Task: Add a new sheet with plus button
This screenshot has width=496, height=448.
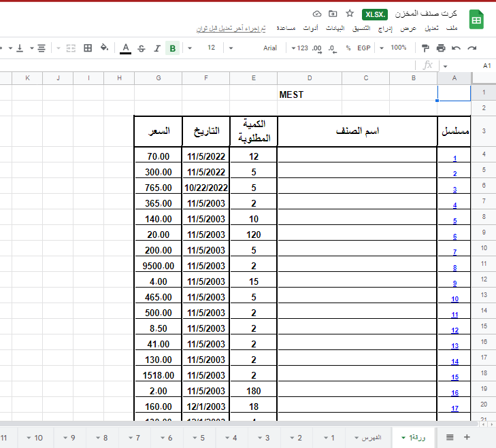Action: coord(467,437)
